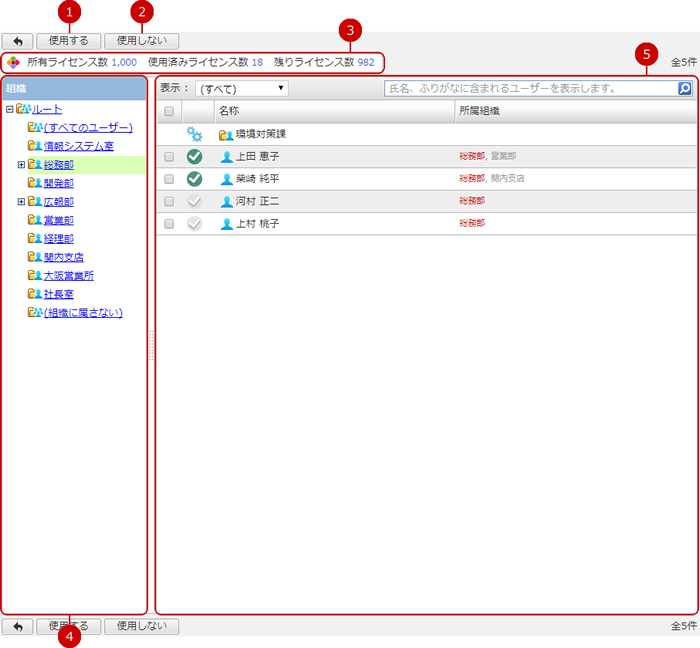The height and width of the screenshot is (648, 700).
Task: Click the top back arrow button
Action: (18, 41)
